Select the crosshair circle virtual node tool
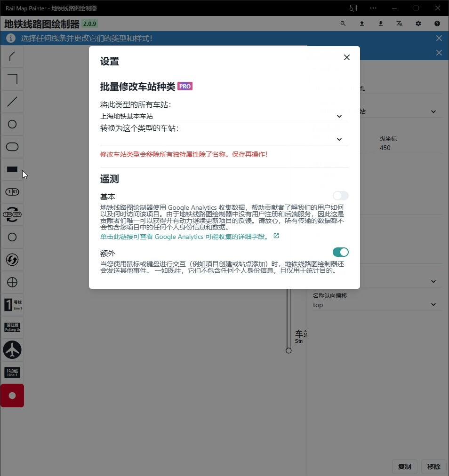The height and width of the screenshot is (476, 449). 12,282
